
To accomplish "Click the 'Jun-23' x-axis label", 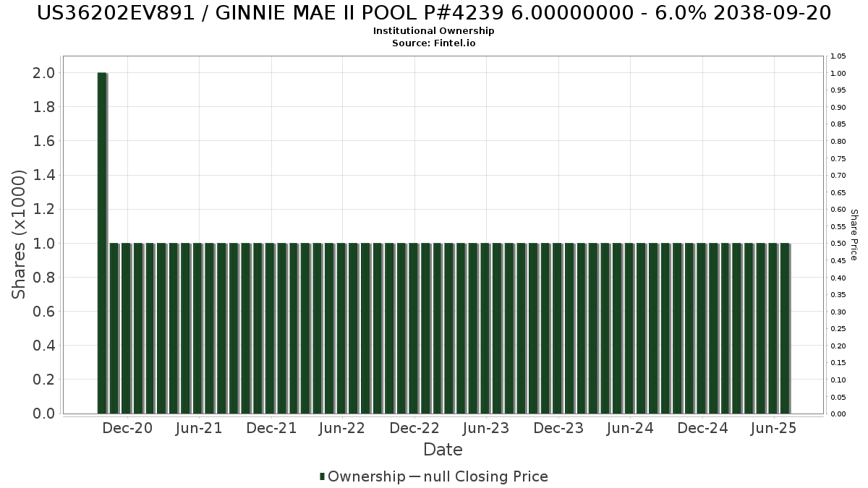I will tap(486, 428).
